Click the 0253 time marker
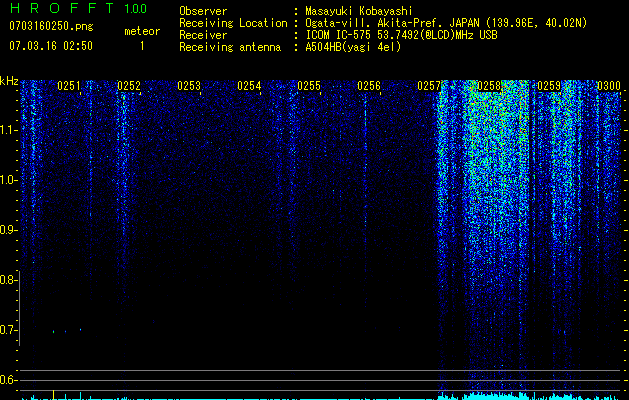Image resolution: width=629 pixels, height=400 pixels. 189,86
